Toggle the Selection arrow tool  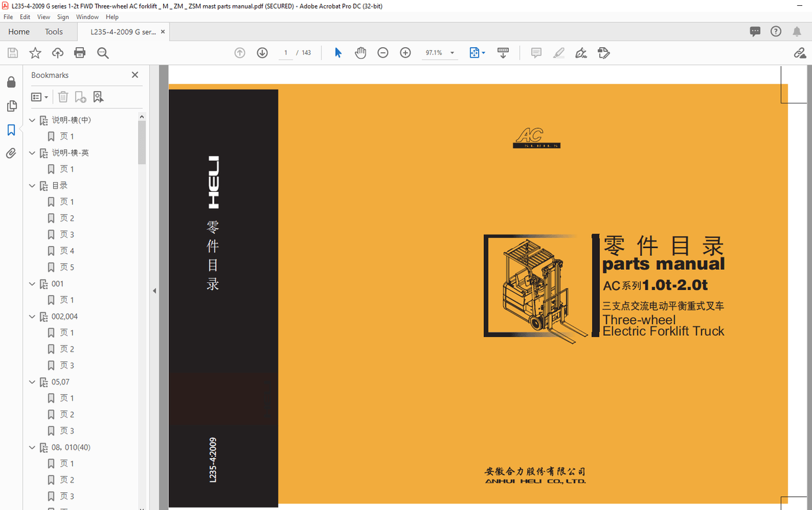pyautogui.click(x=338, y=53)
